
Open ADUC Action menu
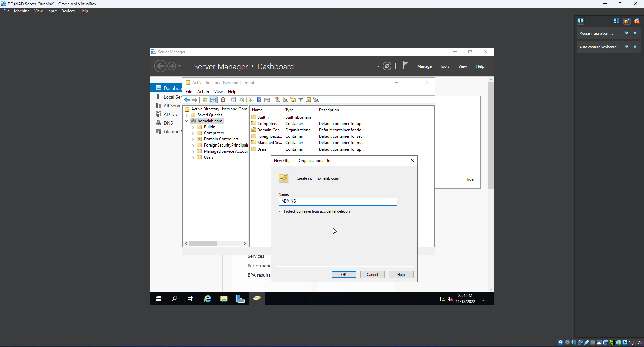[x=203, y=92]
